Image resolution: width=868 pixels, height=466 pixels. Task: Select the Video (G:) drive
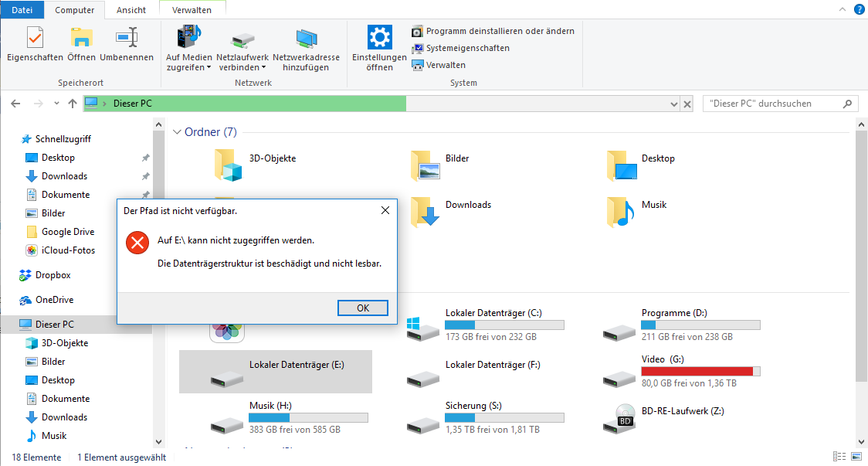pos(681,371)
